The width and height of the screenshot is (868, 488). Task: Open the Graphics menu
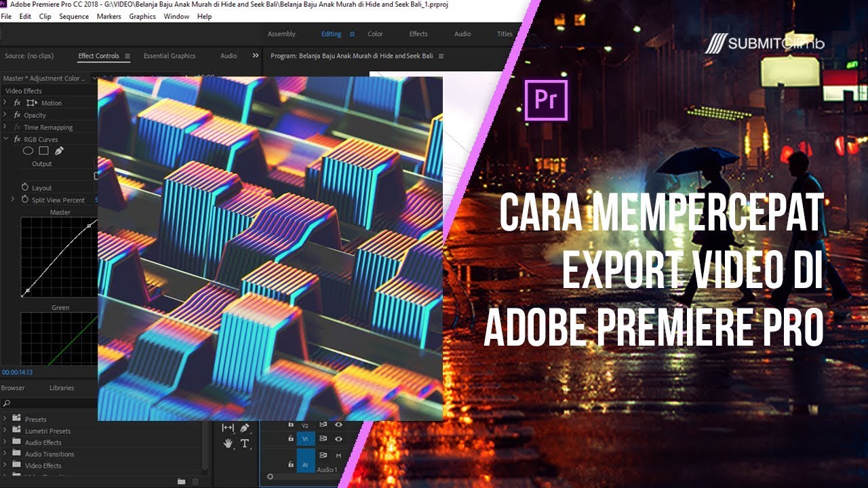point(142,16)
